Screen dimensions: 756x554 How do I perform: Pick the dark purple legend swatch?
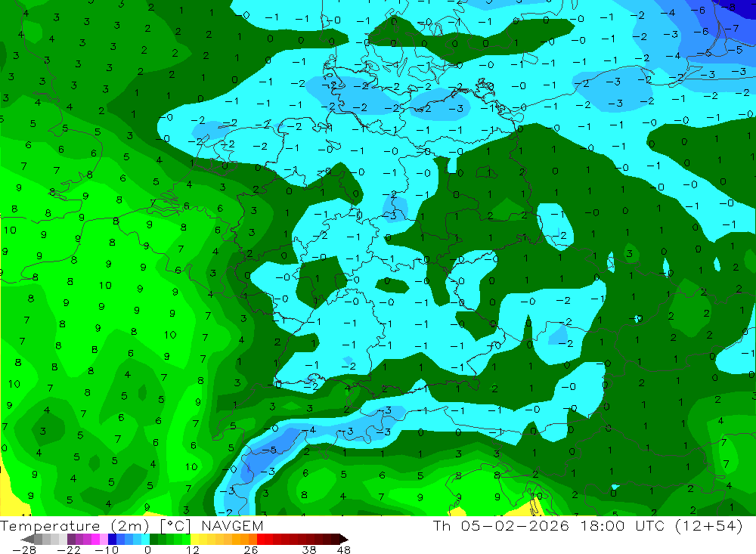pos(71,539)
